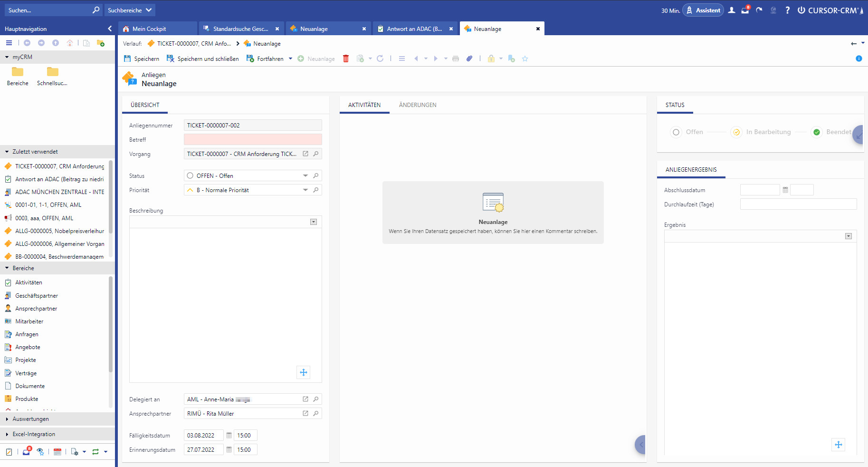Click the empty Betreff input field
This screenshot has width=868, height=467.
(252, 139)
